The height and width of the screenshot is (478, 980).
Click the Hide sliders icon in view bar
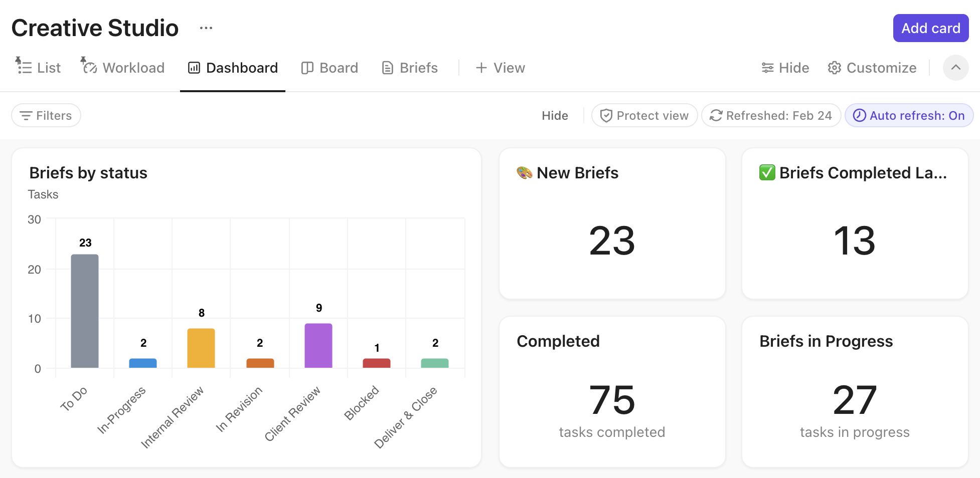[767, 68]
